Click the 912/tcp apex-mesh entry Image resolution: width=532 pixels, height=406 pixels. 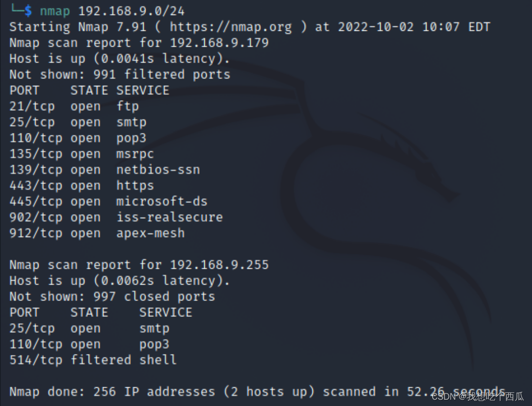click(97, 234)
